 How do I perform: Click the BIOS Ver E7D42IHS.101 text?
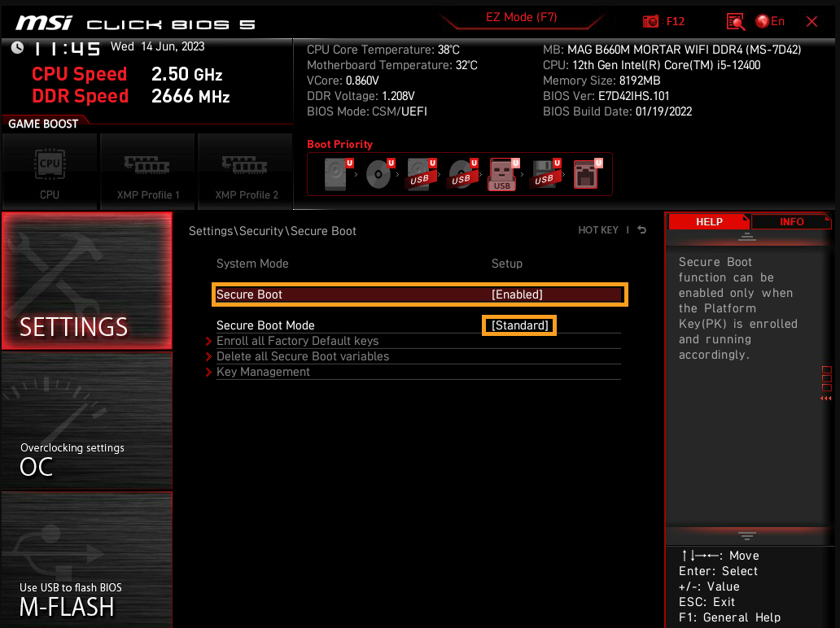coord(606,96)
